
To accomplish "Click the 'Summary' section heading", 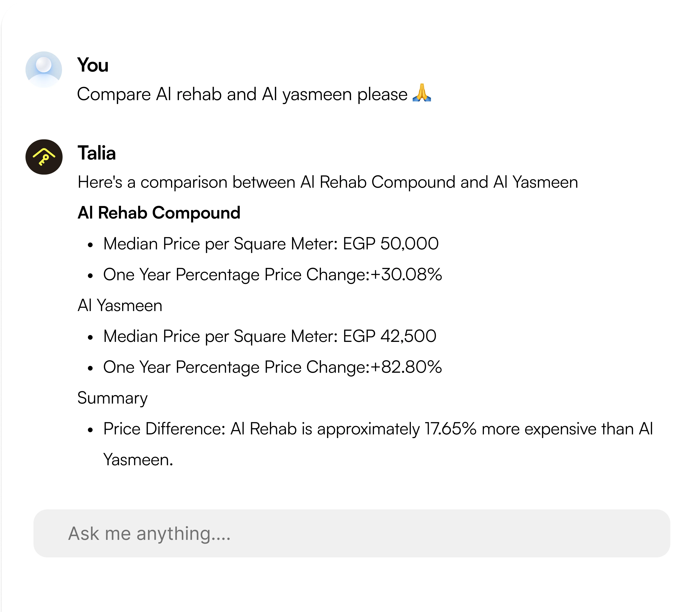I will pos(113,398).
